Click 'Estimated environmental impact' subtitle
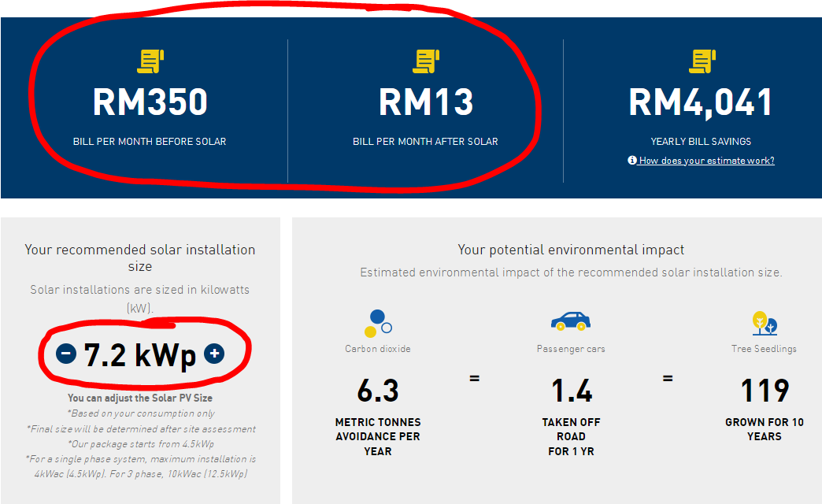This screenshot has width=822, height=504. coord(571,272)
